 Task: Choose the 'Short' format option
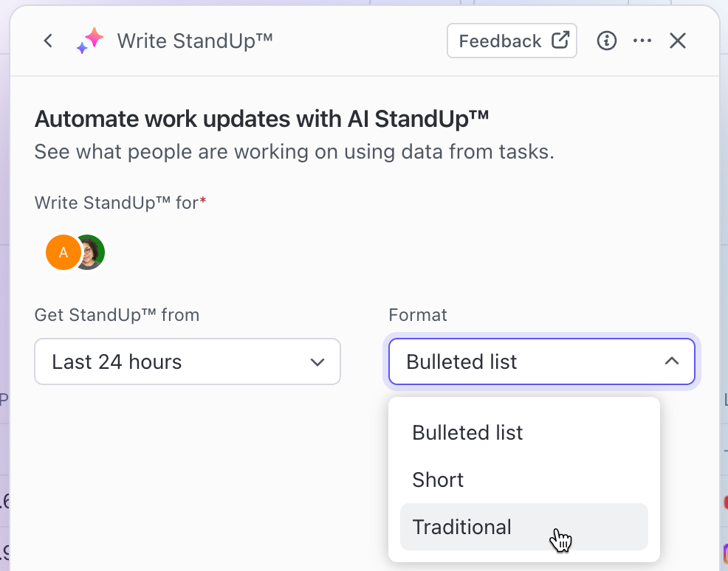(438, 480)
